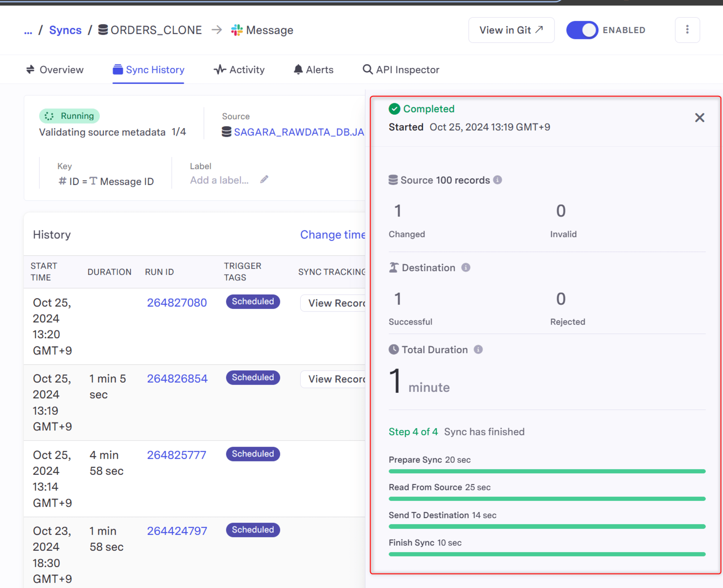Click the 'ID = Message ID' key value
This screenshot has height=588, width=723.
(106, 181)
